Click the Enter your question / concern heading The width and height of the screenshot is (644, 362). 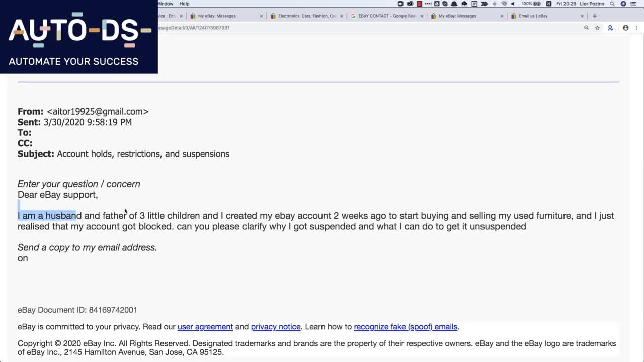[x=79, y=184]
